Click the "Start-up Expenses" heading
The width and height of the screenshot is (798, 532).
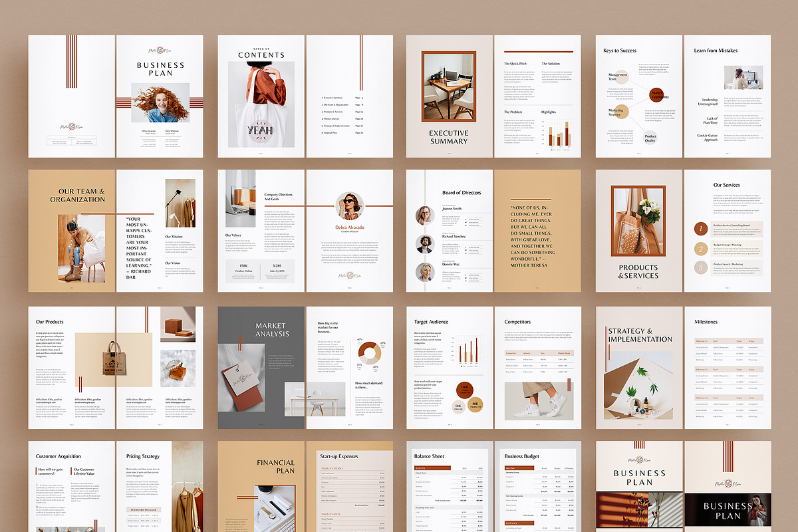(x=339, y=456)
